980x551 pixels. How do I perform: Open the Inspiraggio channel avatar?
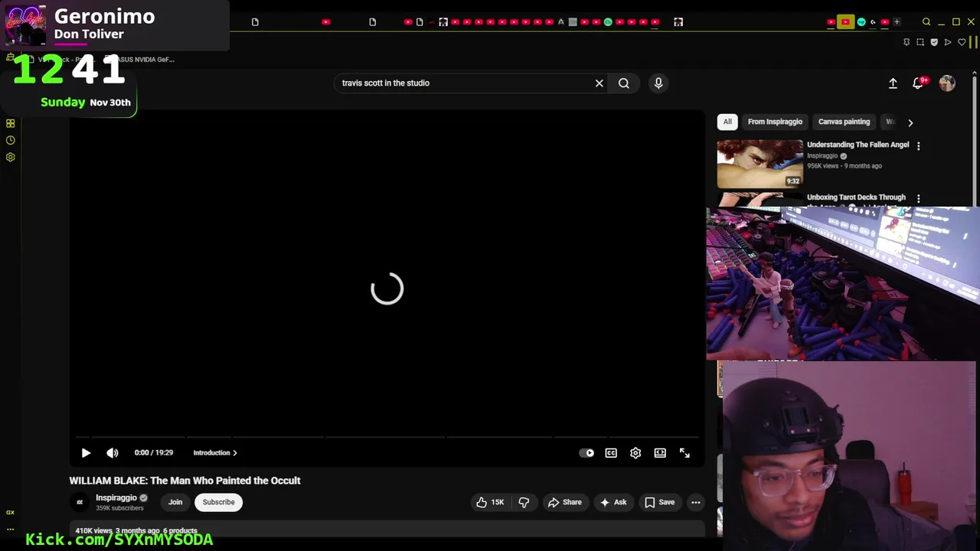[80, 502]
